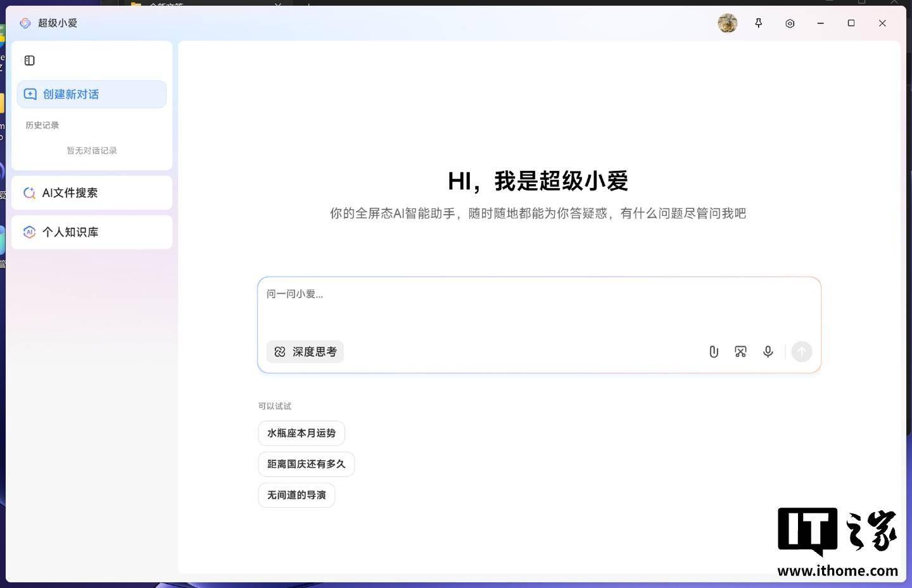This screenshot has width=912, height=588.
Task: Select the 无间道的导演 suggestion
Action: click(296, 496)
